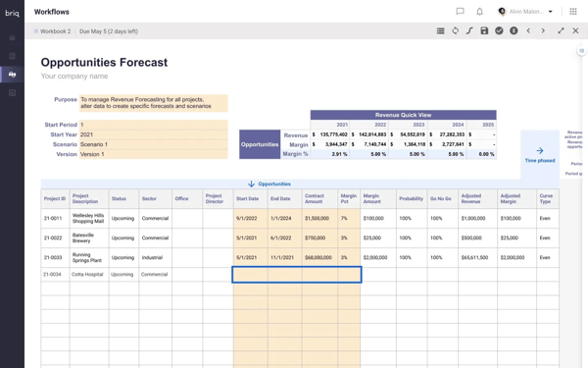Image resolution: width=588 pixels, height=368 pixels.
Task: Open the home icon in sidebar
Action: click(12, 37)
